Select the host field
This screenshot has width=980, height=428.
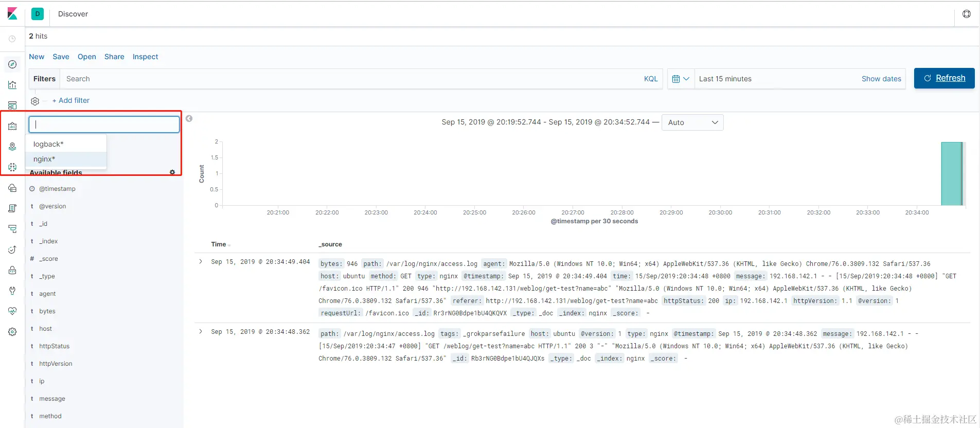coord(45,329)
